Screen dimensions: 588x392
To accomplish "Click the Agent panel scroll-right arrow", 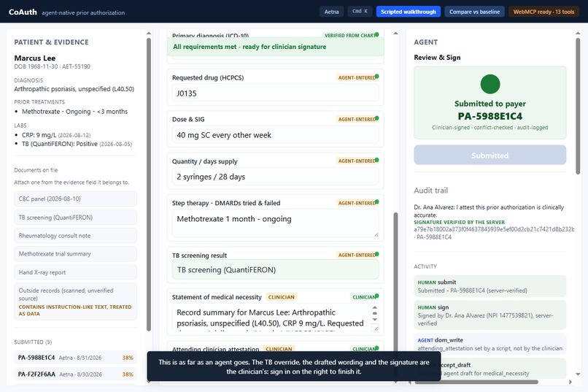I will [x=570, y=382].
